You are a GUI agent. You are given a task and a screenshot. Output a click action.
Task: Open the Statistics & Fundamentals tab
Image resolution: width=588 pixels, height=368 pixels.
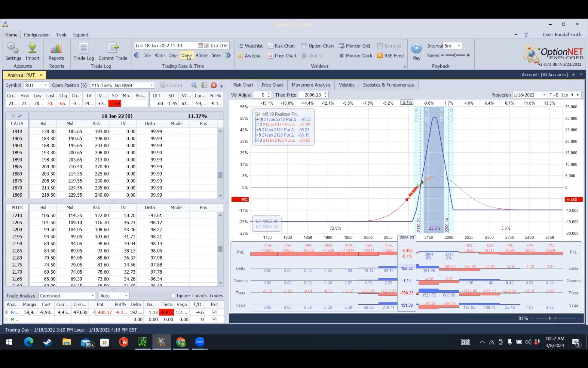(389, 85)
